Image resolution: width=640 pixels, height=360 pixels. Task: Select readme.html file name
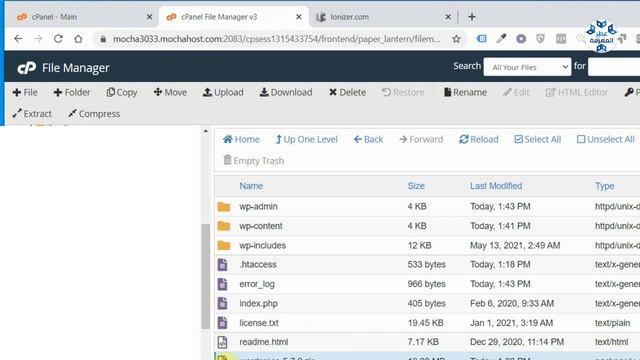click(x=264, y=342)
